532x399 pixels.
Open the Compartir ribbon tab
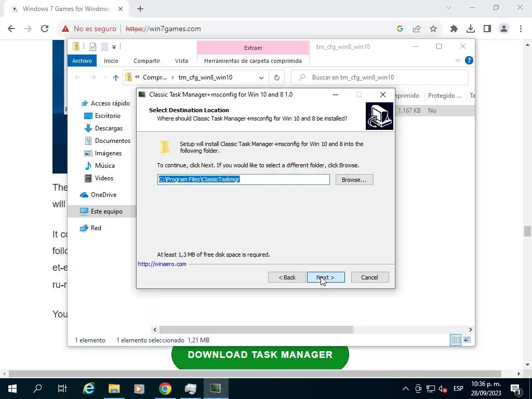pos(147,61)
